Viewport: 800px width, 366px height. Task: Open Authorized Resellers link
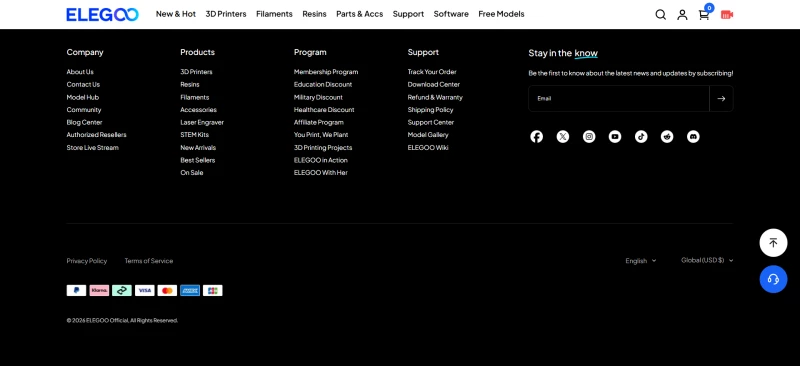pyautogui.click(x=96, y=135)
